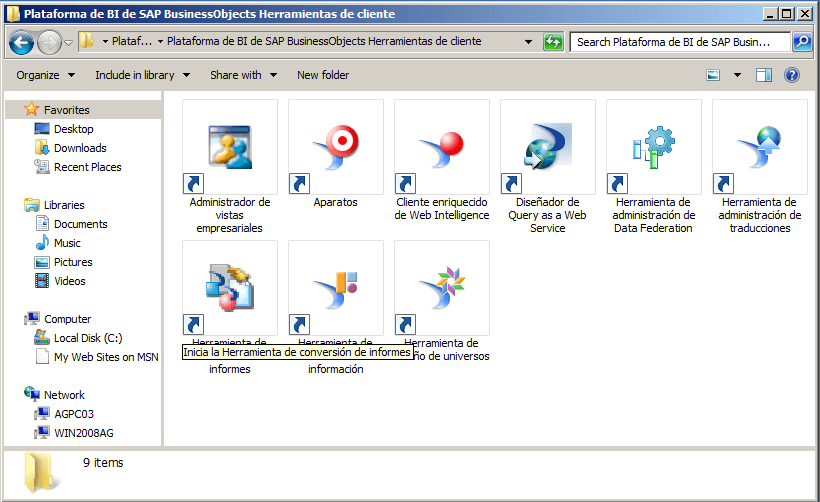This screenshot has width=820, height=502.
Task: Expand the Include in library dropdown
Action: tap(141, 75)
